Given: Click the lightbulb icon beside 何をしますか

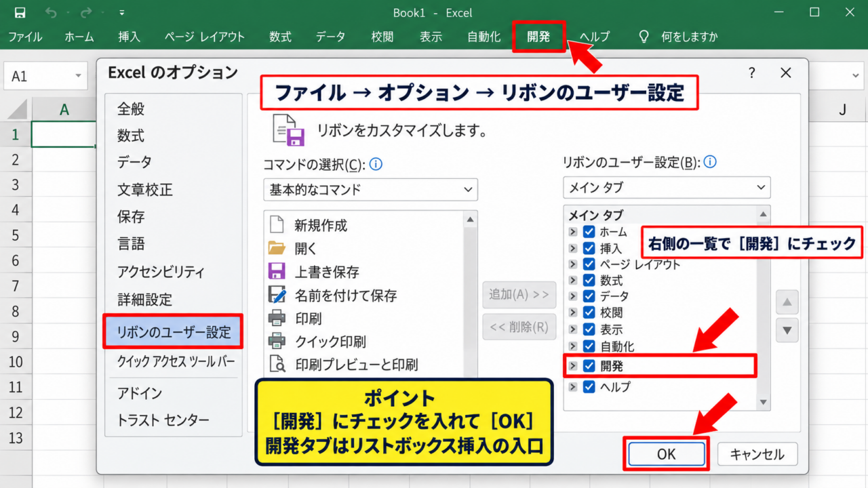Looking at the screenshot, I should click(644, 37).
